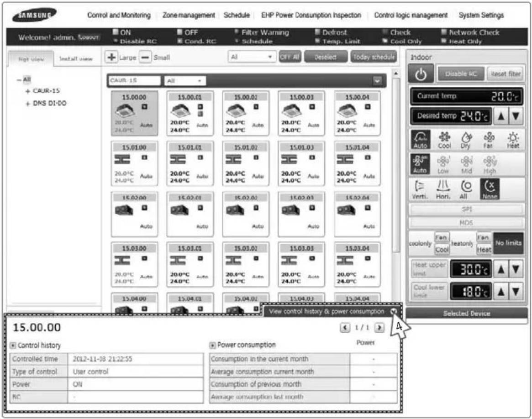The width and height of the screenshot is (532, 419).
Task: Open Control and Monitoring menu
Action: pos(119,15)
